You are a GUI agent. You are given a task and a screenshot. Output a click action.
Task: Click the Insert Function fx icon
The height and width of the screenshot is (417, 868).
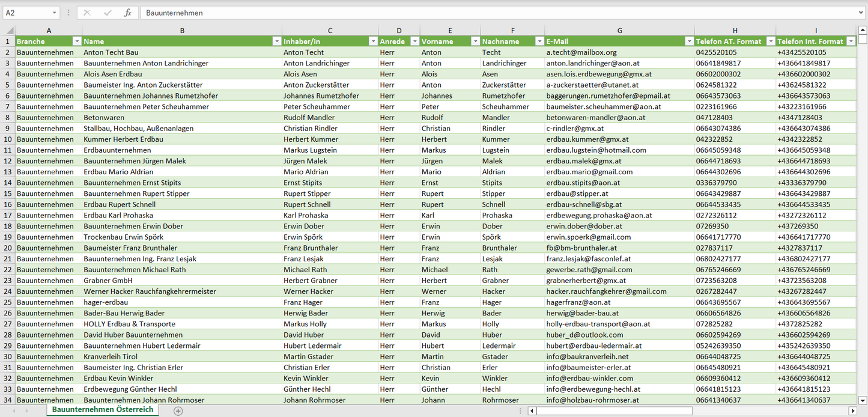(127, 13)
